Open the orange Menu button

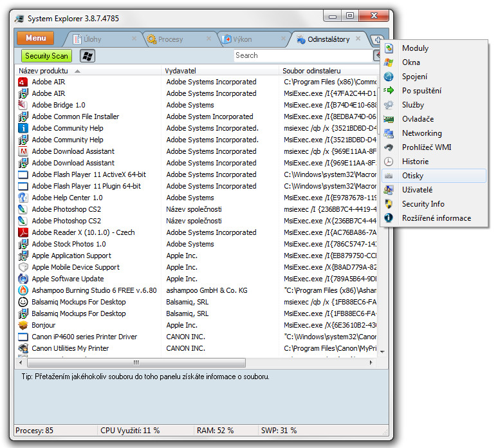click(x=35, y=38)
